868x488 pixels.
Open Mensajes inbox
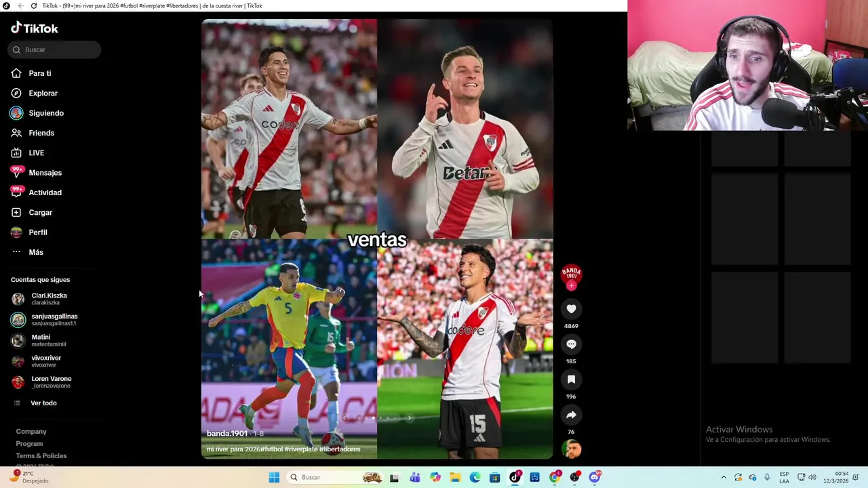tap(36, 173)
